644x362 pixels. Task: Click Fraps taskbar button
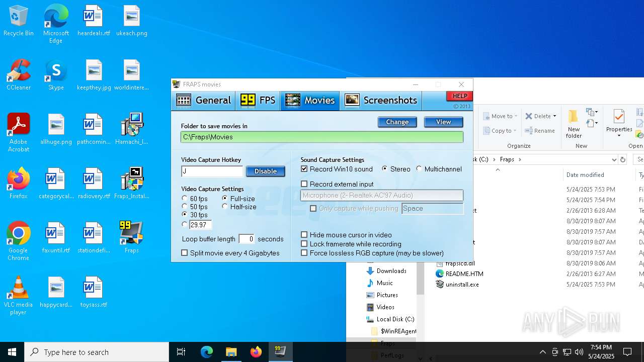[x=280, y=352]
